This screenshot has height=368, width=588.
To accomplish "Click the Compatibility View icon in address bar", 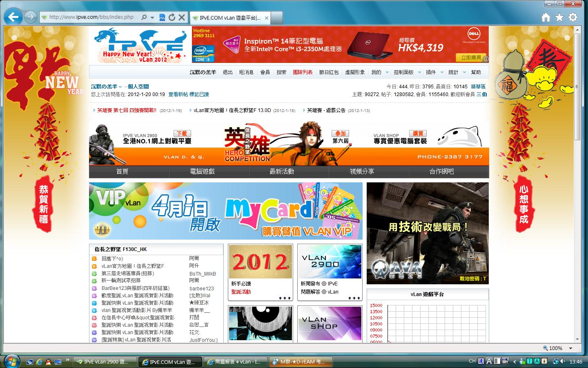I will coord(162,17).
